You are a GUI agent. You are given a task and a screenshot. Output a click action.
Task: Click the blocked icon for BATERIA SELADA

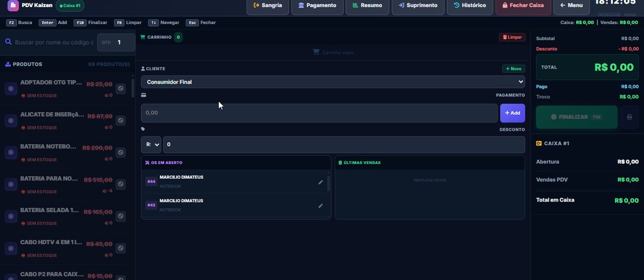[121, 216]
